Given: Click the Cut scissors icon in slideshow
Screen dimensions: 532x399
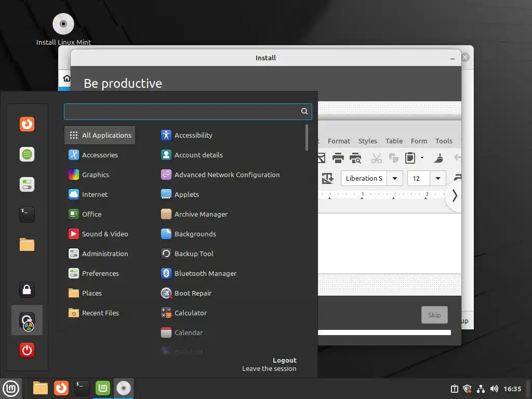Looking at the screenshot, I should point(376,158).
